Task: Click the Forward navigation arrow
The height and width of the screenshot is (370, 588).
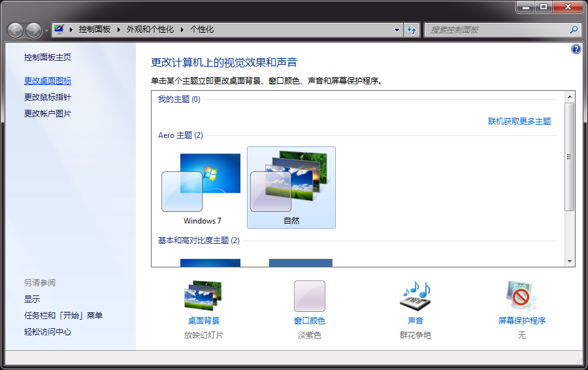Action: (x=33, y=30)
